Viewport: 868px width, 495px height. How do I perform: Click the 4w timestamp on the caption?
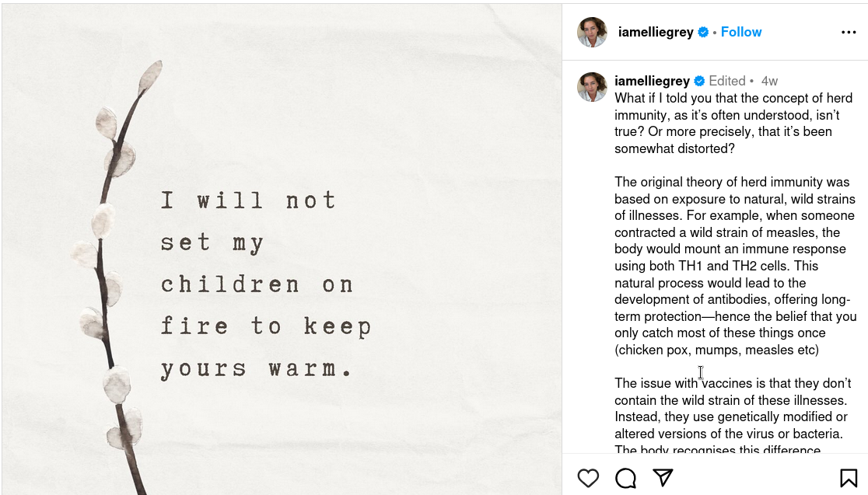[769, 81]
